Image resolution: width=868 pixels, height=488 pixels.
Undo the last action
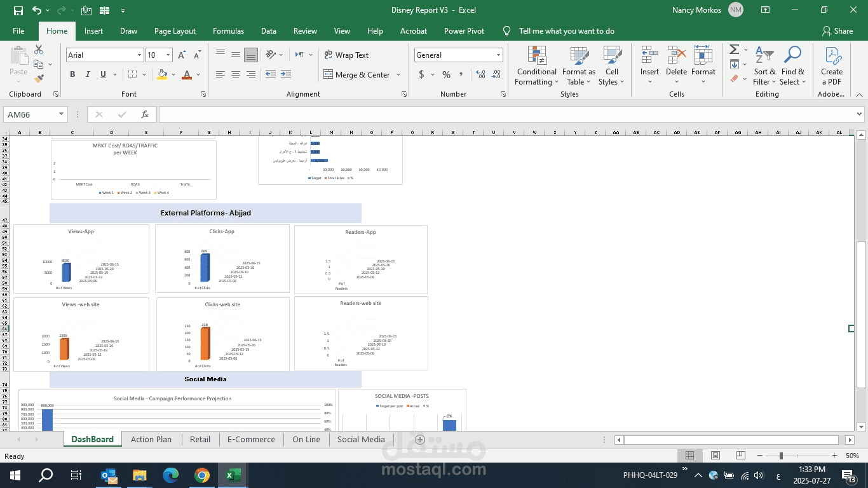point(37,10)
